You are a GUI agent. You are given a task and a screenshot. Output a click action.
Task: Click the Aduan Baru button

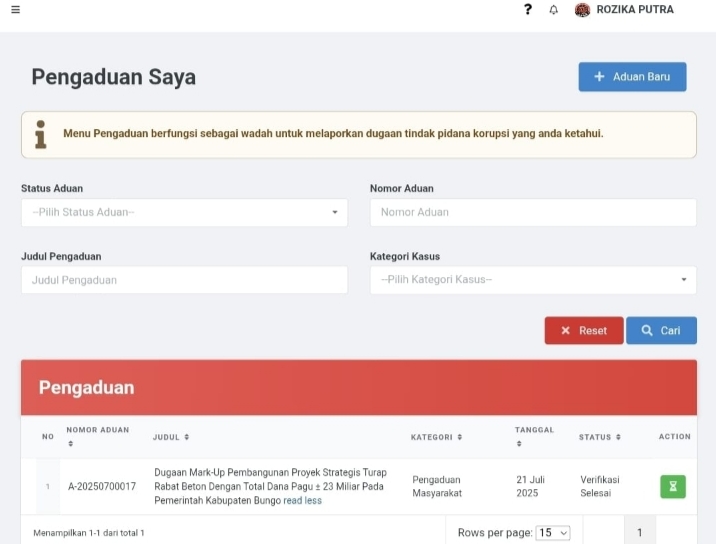click(x=632, y=77)
